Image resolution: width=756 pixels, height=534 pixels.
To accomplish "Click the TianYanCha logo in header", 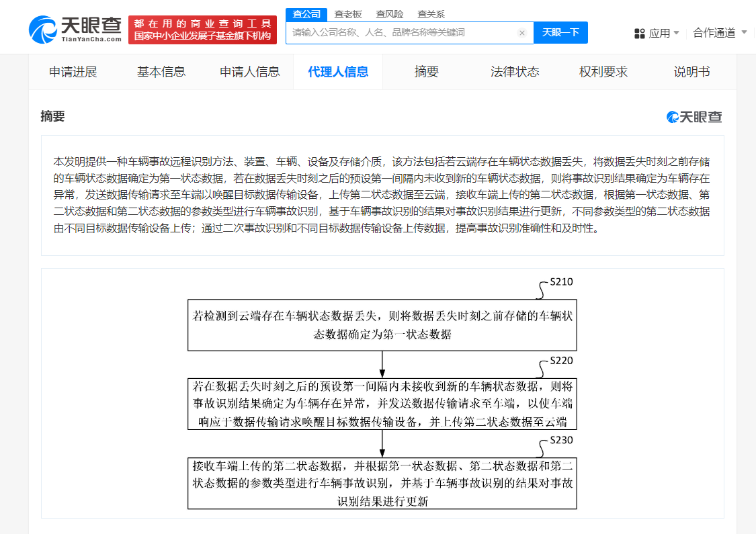I will (x=75, y=29).
